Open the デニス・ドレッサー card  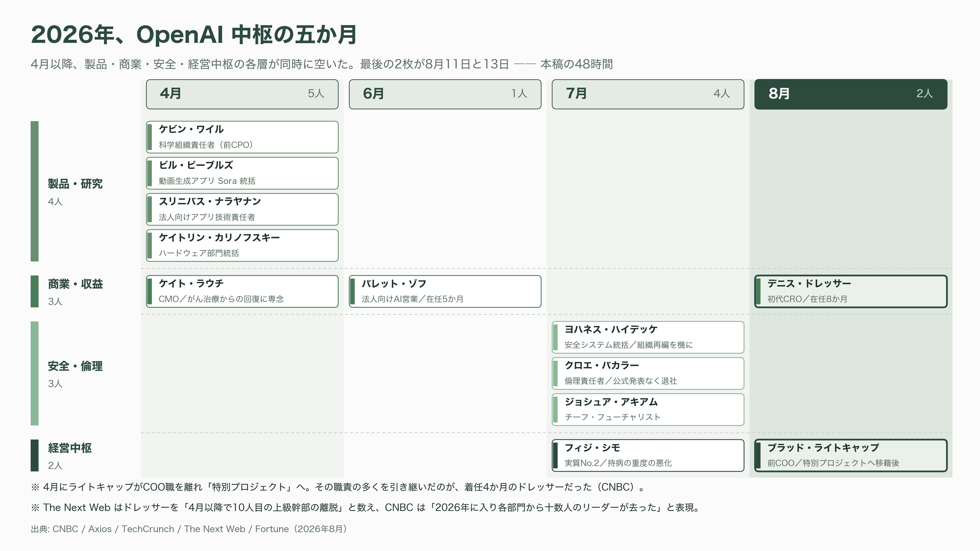[x=851, y=291]
